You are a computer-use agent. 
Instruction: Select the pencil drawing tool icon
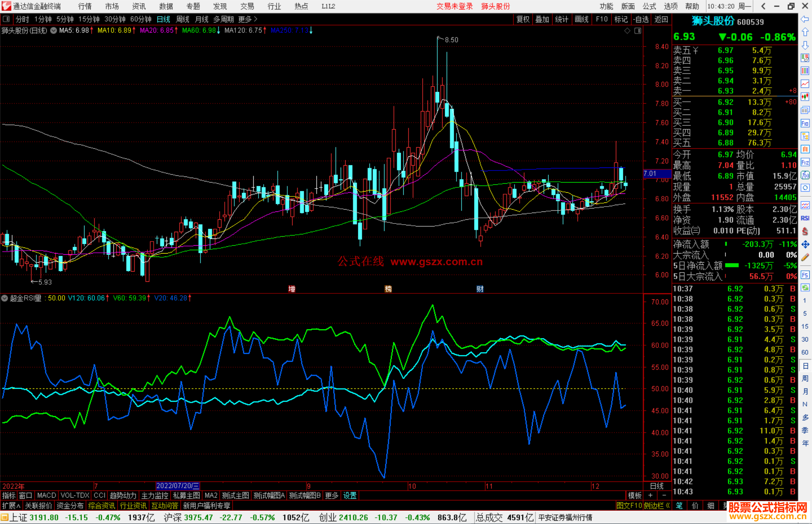coord(805,258)
